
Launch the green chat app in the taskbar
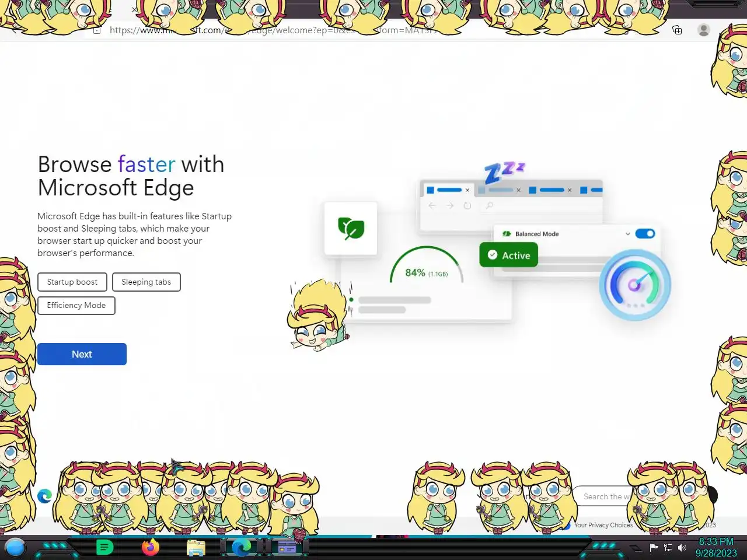(x=104, y=547)
